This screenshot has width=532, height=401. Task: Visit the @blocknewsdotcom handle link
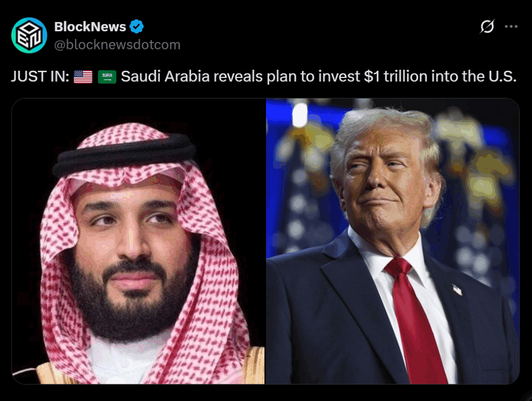[x=117, y=45]
